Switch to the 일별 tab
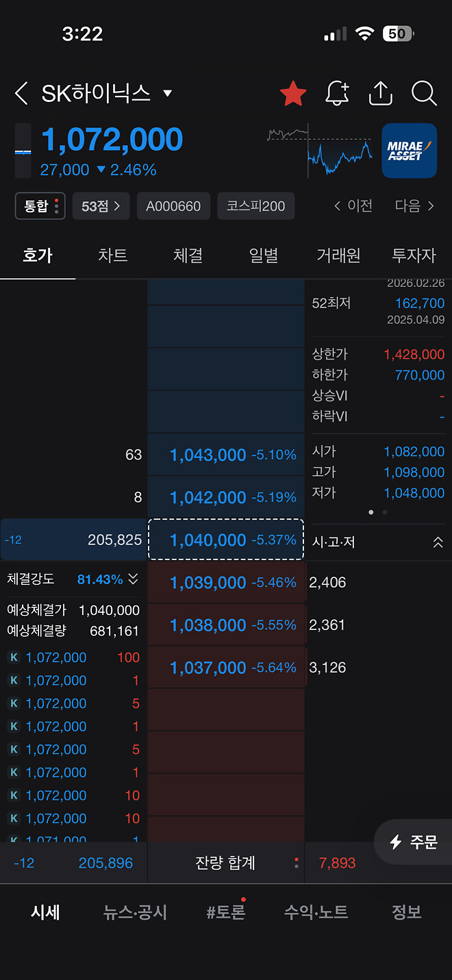Screen dimensions: 452x980 pyautogui.click(x=264, y=255)
